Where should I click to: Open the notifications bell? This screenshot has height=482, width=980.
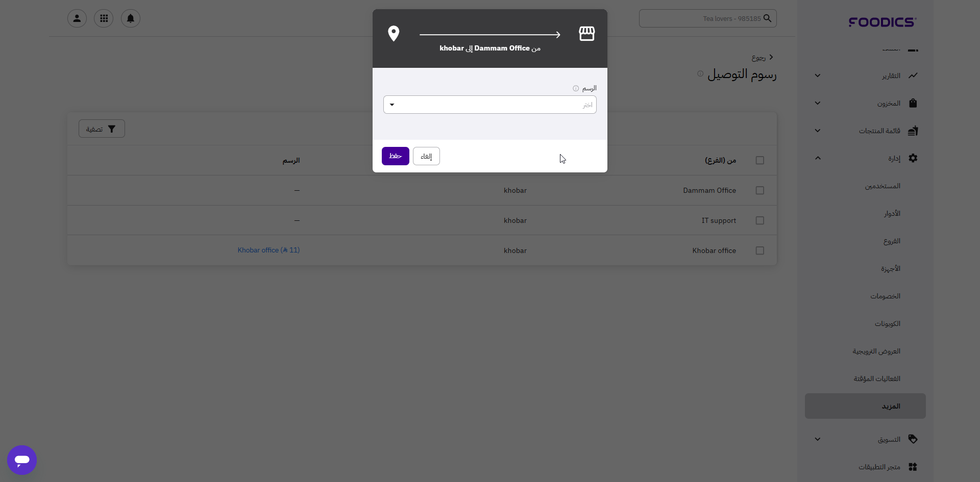point(131,18)
